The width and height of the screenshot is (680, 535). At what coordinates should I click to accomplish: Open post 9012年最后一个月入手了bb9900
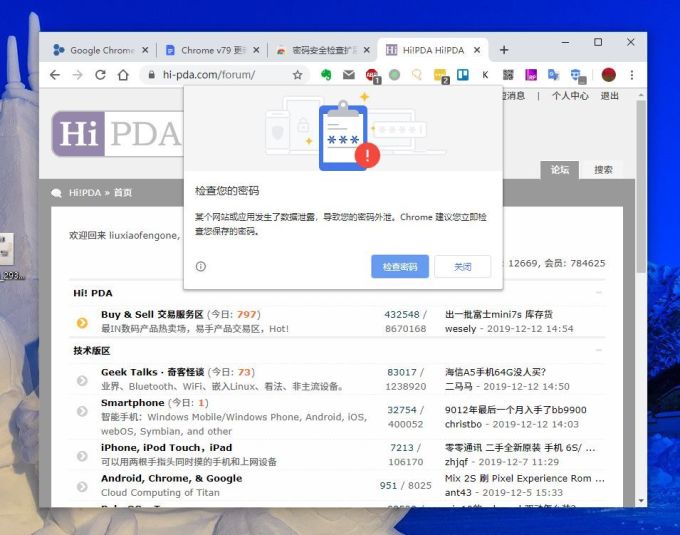pos(516,410)
